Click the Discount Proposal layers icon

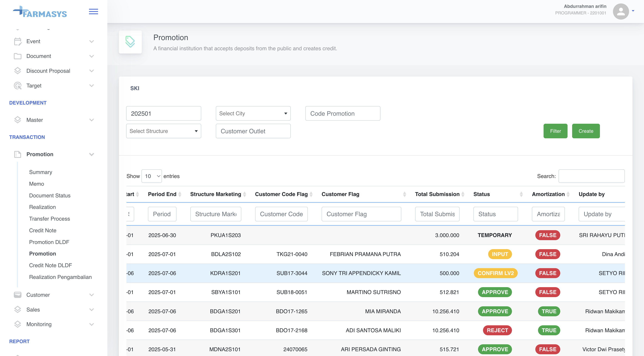(17, 71)
